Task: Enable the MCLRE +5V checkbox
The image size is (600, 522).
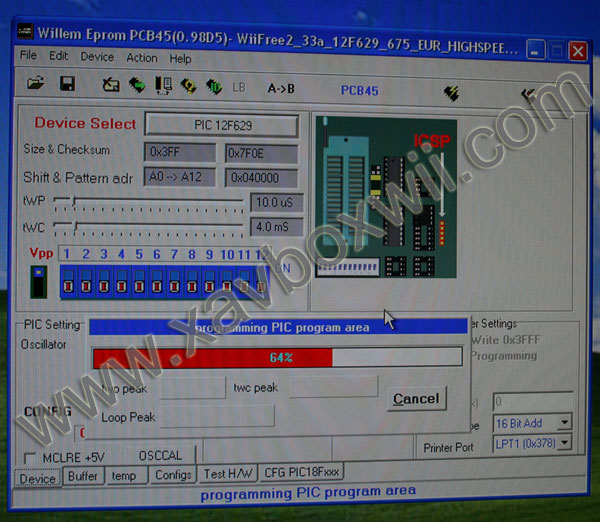Action: 29,458
